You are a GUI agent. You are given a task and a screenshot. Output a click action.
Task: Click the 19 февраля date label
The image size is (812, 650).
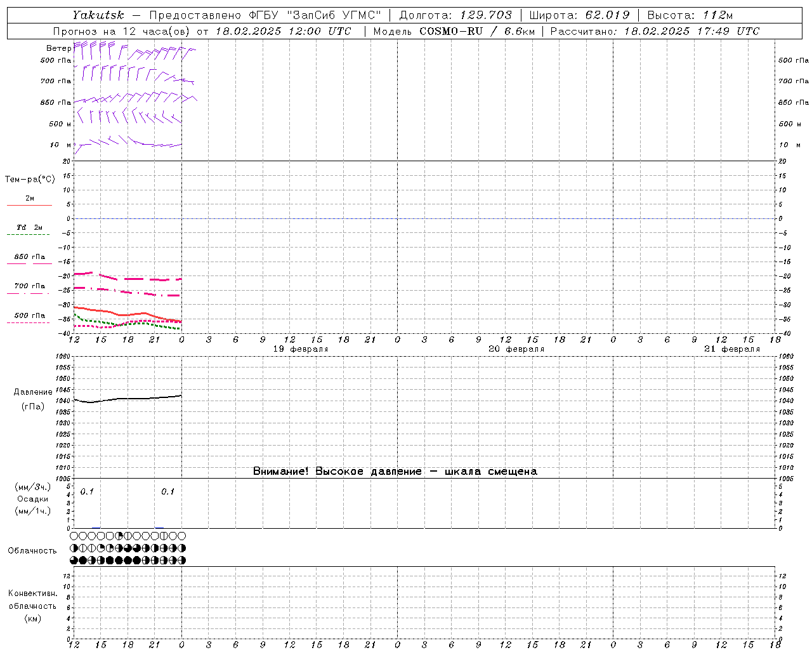[x=301, y=349]
